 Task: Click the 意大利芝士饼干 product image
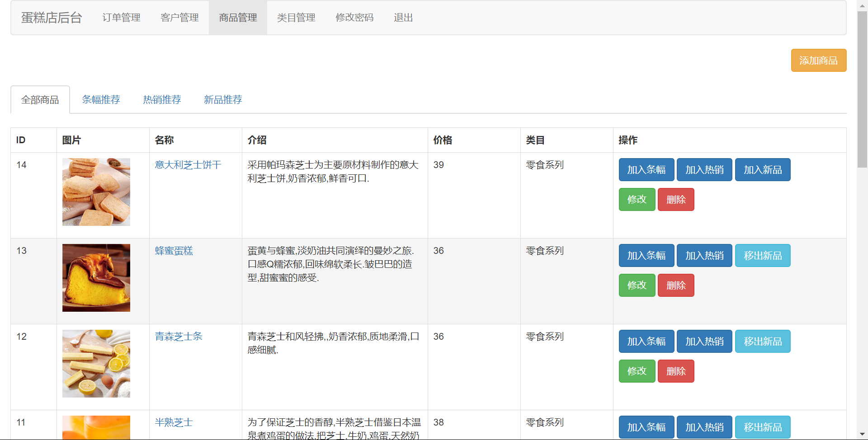(96, 192)
